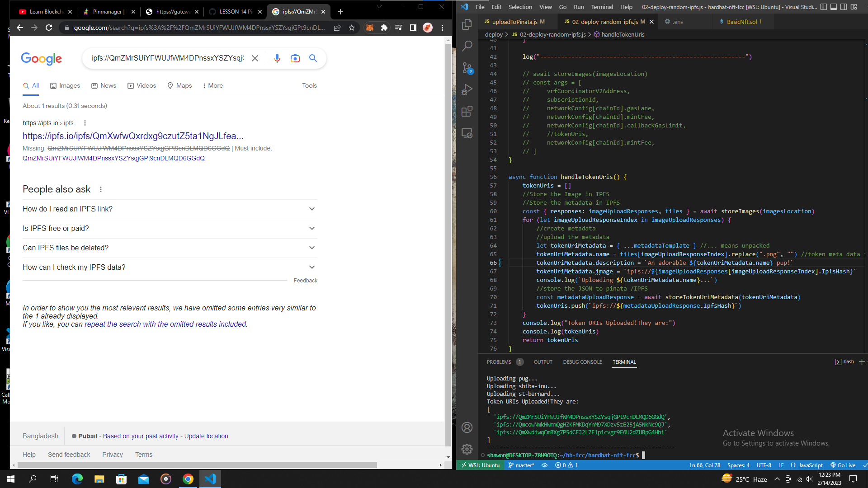Open the Windows Start menu
The width and height of the screenshot is (868, 488).
(11, 479)
